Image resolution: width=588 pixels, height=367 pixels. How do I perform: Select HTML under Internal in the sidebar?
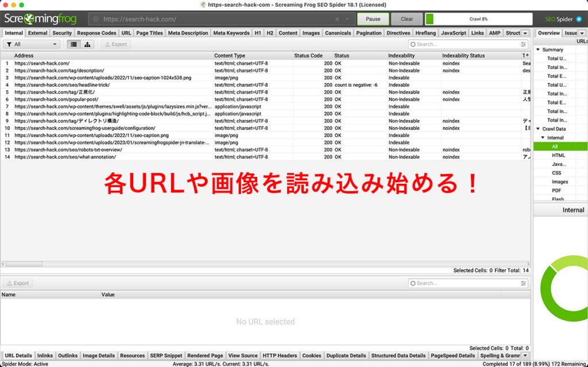click(558, 155)
